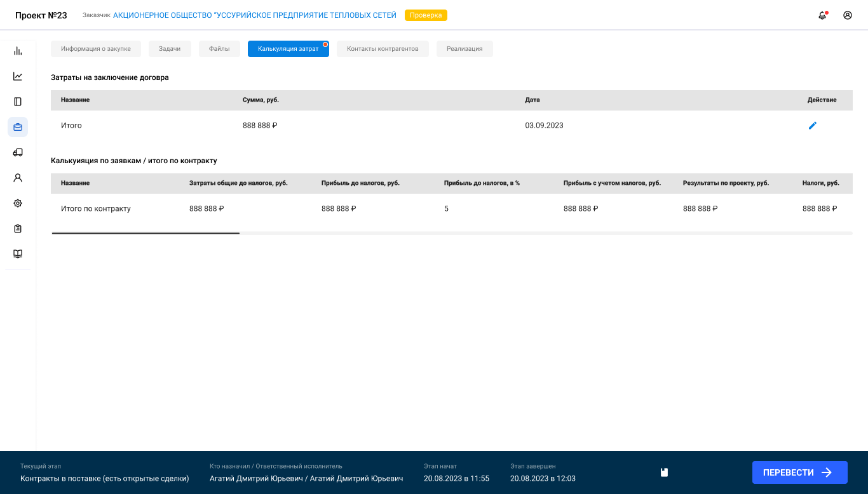Click the yellow Проверка status badge

pos(426,15)
